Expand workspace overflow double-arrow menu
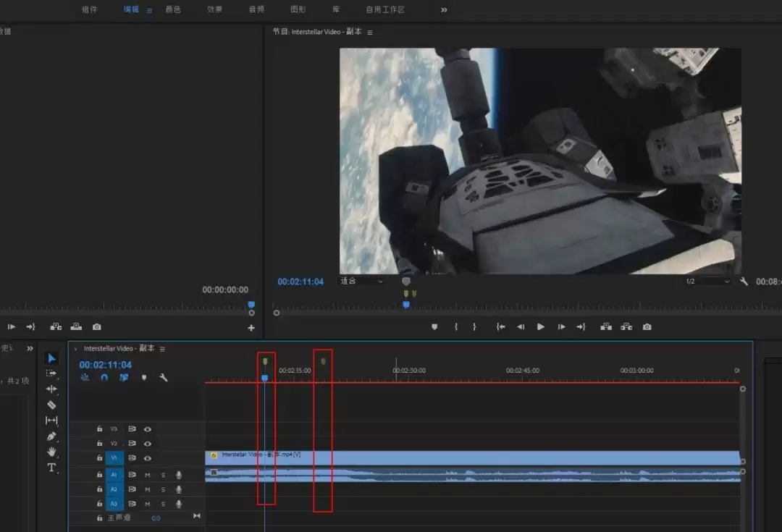Viewport: 782px width, 532px height. (x=444, y=9)
